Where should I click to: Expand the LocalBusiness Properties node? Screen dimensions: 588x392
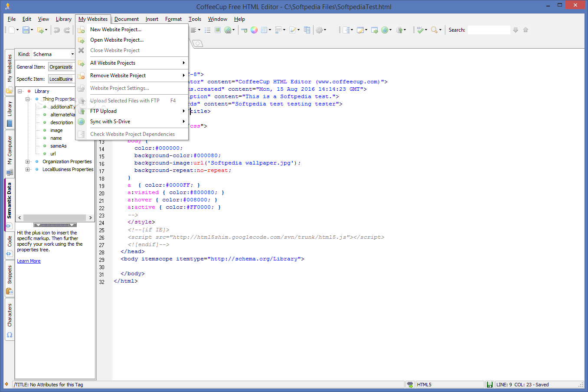(x=28, y=169)
